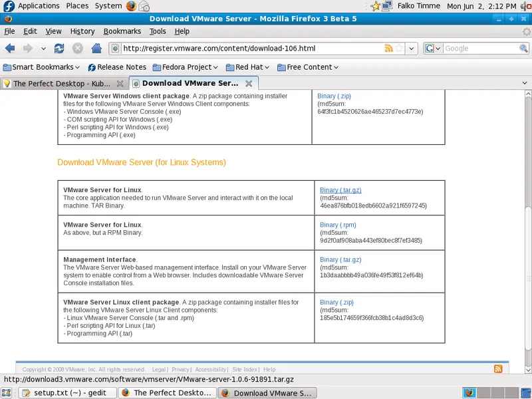Download Windows client package Binary (.zip)
The height and width of the screenshot is (399, 532).
[x=334, y=96]
